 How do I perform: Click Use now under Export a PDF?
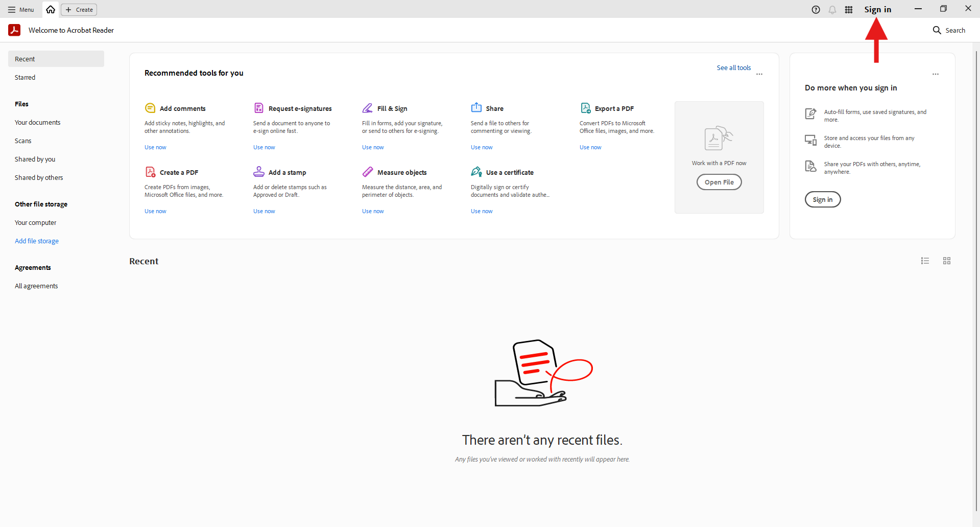click(x=590, y=147)
